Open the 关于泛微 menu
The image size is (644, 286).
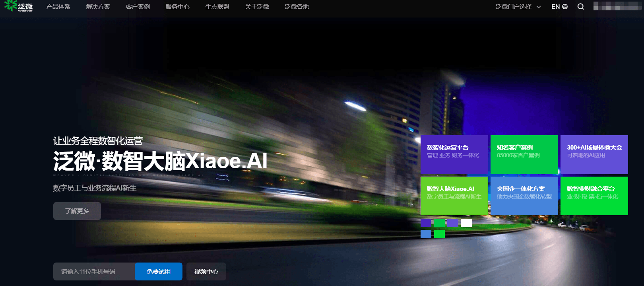coord(257,7)
